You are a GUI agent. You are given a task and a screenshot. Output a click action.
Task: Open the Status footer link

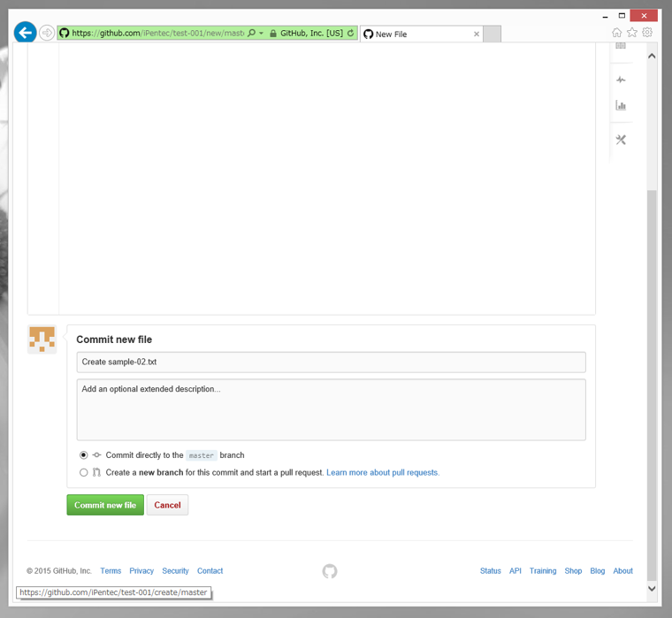click(490, 571)
